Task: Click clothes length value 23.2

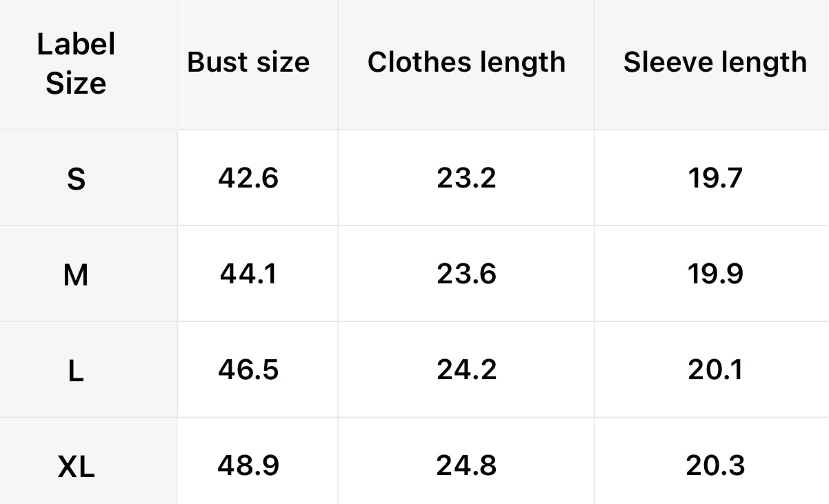Action: 466,178
